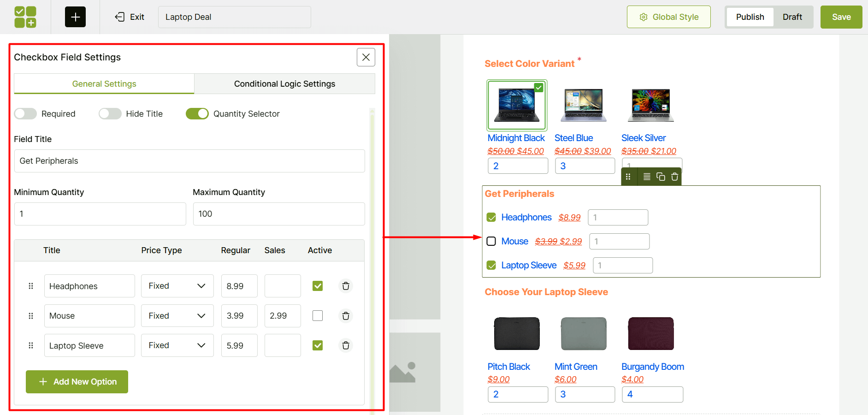Screen dimensions: 868x415
Task: Open Global Style settings via the gear icon
Action: click(x=644, y=17)
